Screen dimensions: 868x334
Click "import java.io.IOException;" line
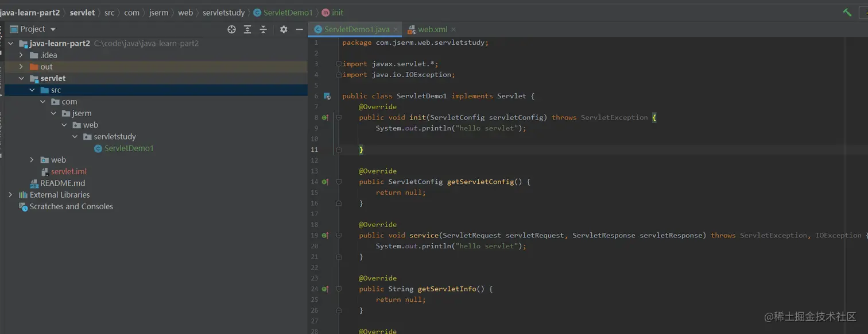398,75
